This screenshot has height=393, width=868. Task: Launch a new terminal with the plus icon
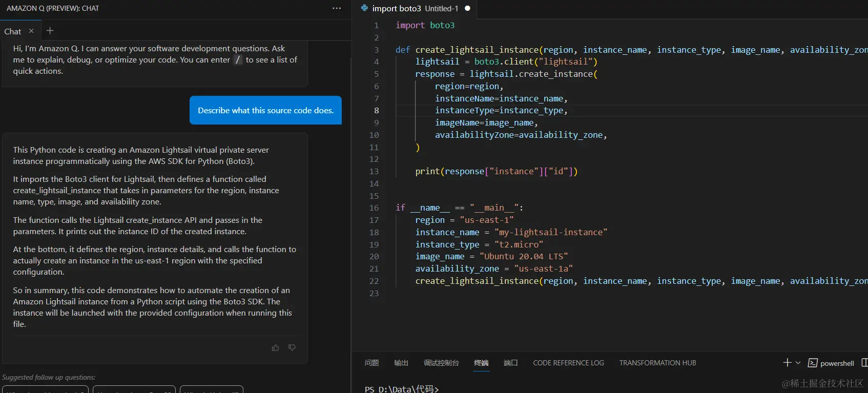pos(788,363)
